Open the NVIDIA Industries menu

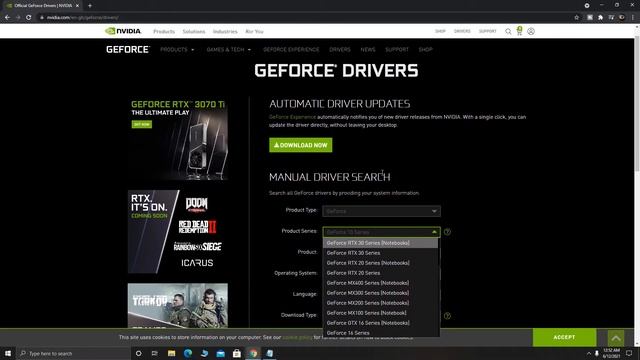[225, 31]
